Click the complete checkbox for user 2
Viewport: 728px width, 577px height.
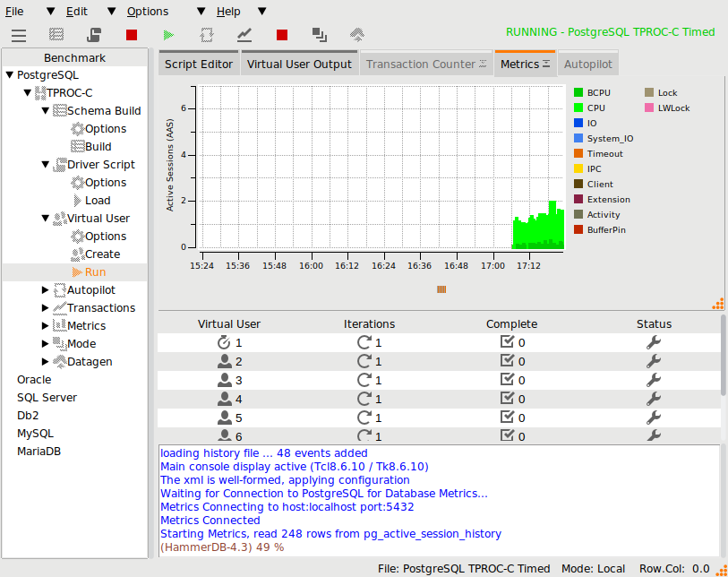507,360
